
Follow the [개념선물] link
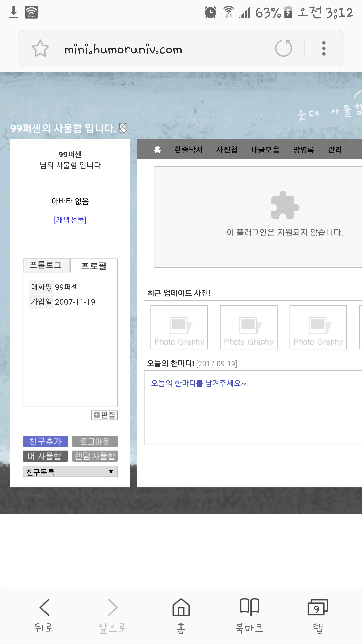70,220
